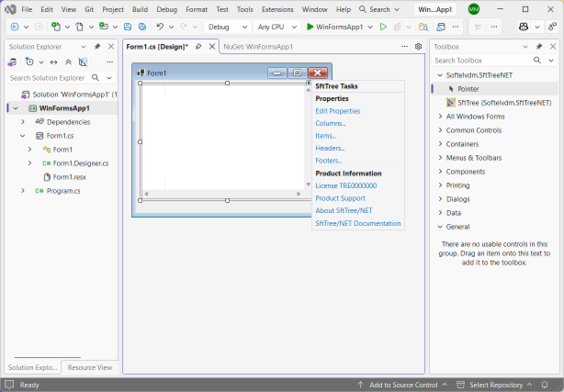This screenshot has width=564, height=392.
Task: Click the notifications bell in status bar
Action: pos(545,385)
